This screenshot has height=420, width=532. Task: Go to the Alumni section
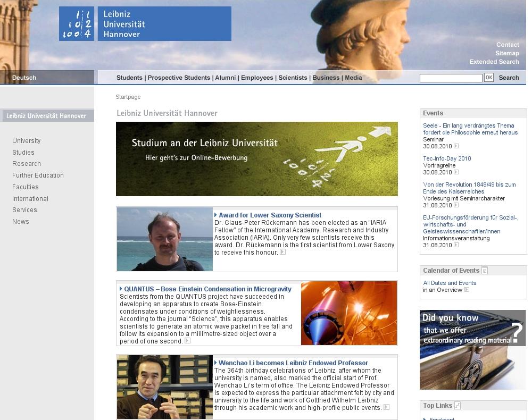225,78
